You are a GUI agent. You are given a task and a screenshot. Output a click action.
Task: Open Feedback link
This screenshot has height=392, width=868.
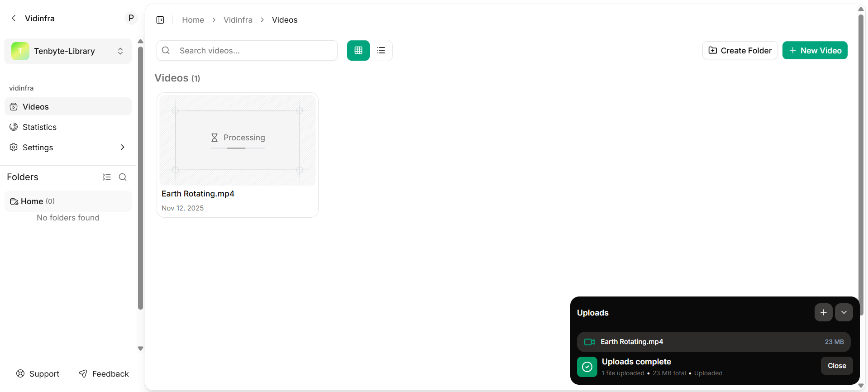tap(104, 373)
